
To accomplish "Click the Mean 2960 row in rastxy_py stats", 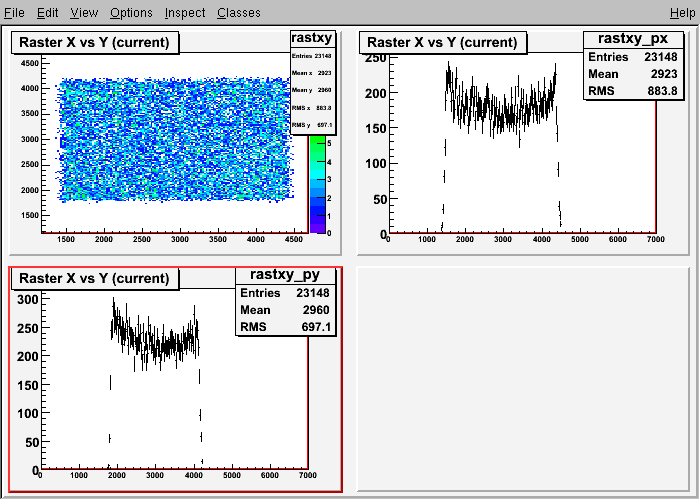I will pyautogui.click(x=285, y=310).
